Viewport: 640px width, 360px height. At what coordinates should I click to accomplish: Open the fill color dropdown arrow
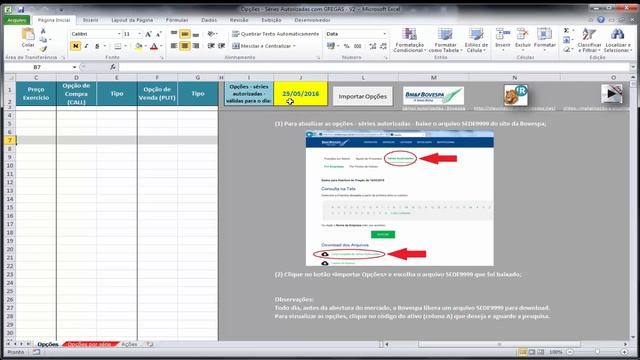coord(145,46)
